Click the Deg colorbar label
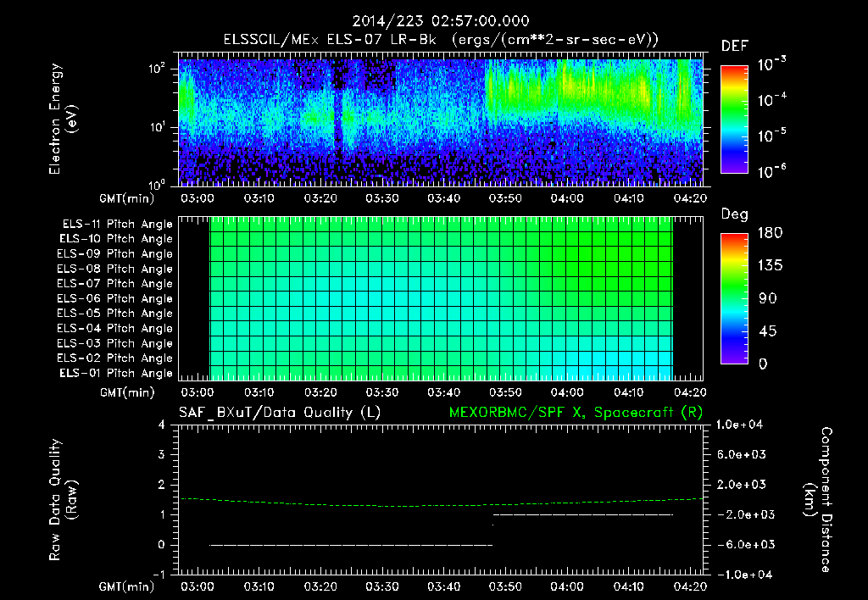868x600 pixels. coord(734,214)
